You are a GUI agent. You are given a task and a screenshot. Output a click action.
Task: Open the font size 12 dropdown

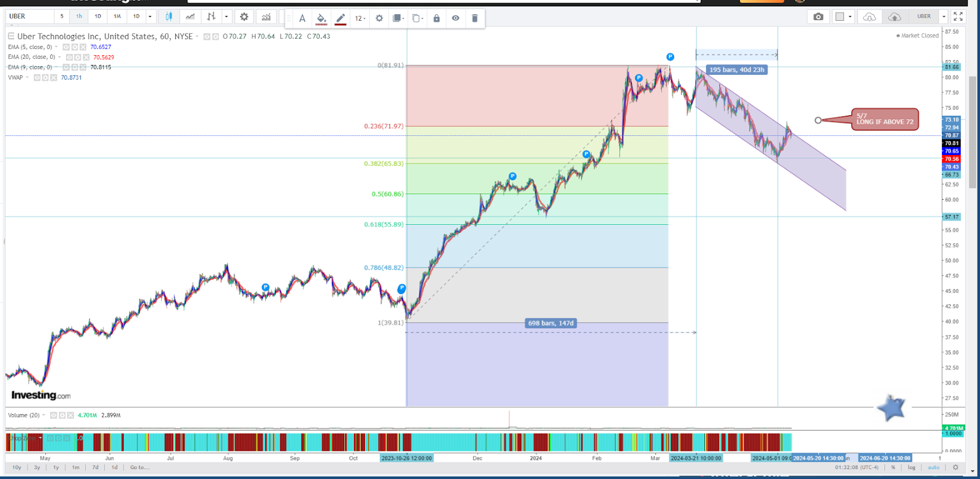[x=360, y=18]
